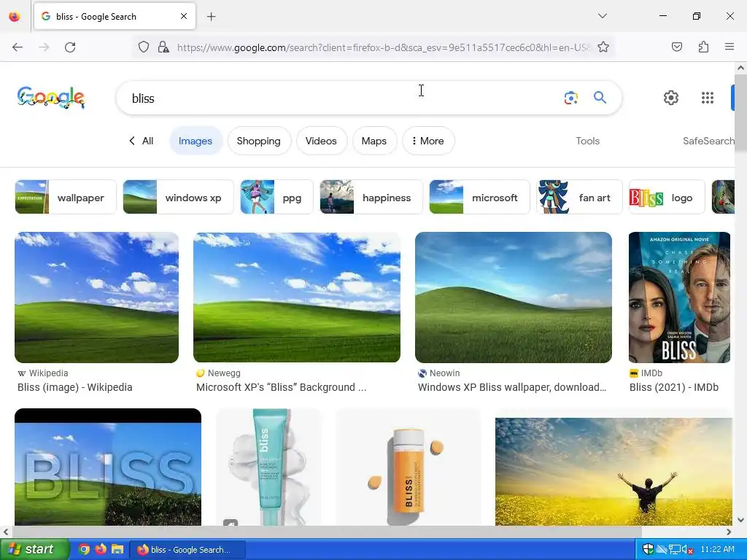This screenshot has height=560, width=747.
Task: Open the IMDb Bliss movie poster
Action: pyautogui.click(x=679, y=297)
